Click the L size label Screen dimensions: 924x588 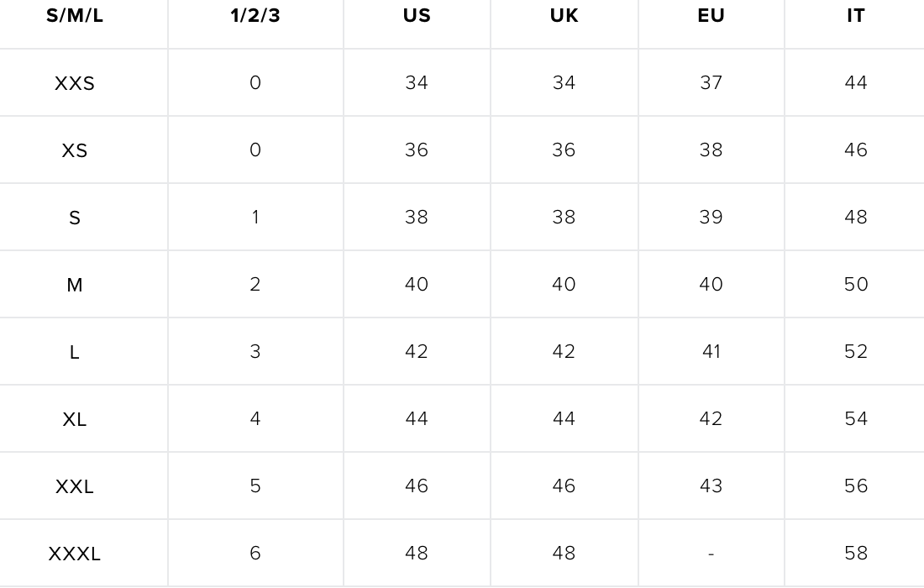tap(74, 352)
